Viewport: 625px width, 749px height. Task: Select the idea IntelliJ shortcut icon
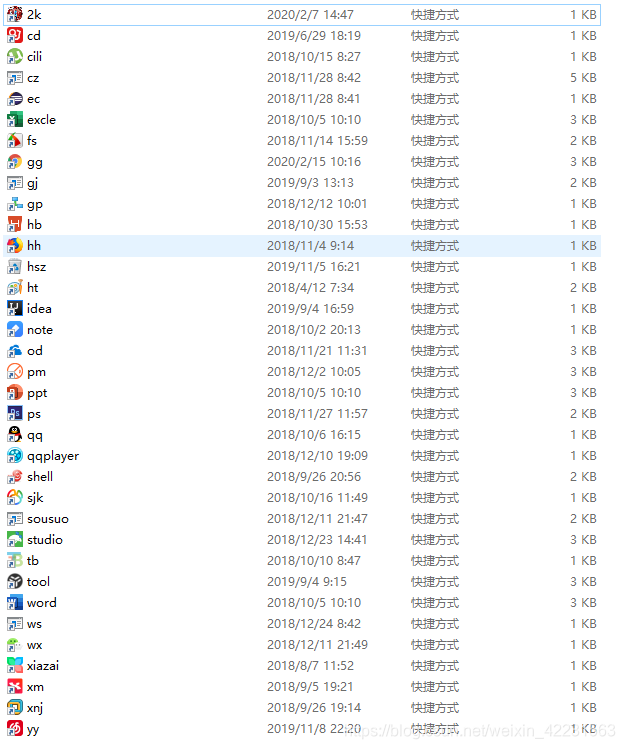click(15, 309)
